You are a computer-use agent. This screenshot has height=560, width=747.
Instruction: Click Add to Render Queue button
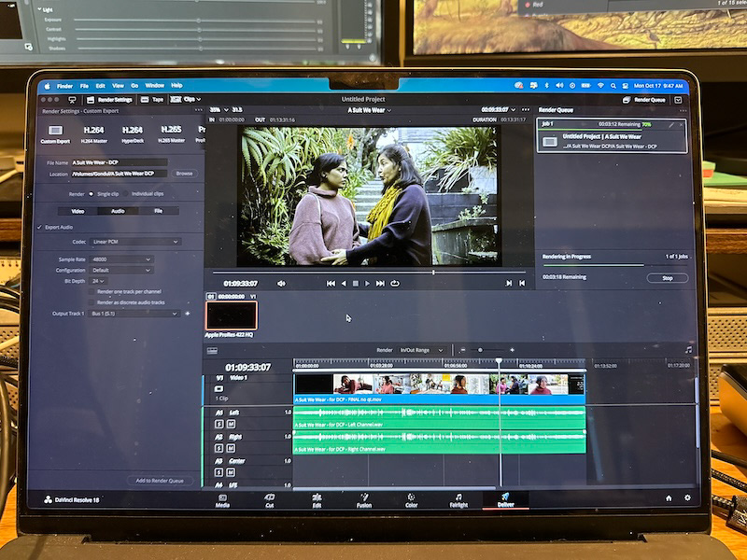(x=160, y=481)
